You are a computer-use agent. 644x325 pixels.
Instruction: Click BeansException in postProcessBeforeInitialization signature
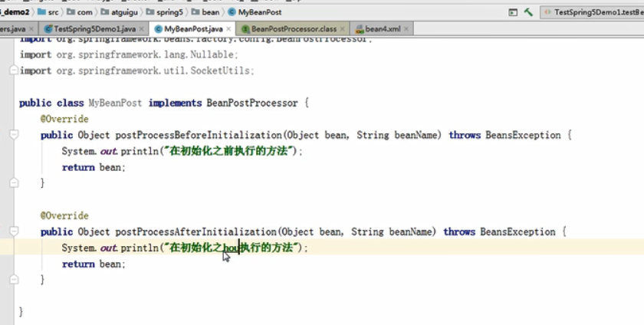pos(523,135)
